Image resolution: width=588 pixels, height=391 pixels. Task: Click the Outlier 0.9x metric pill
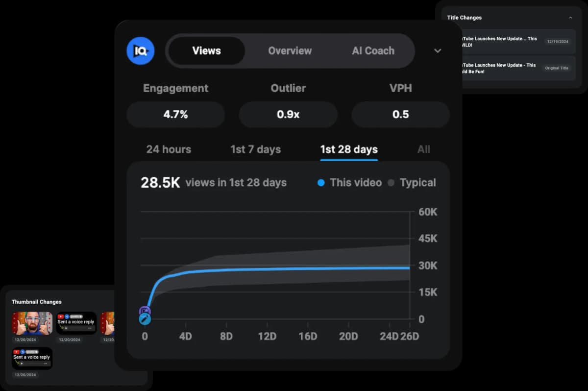point(288,114)
